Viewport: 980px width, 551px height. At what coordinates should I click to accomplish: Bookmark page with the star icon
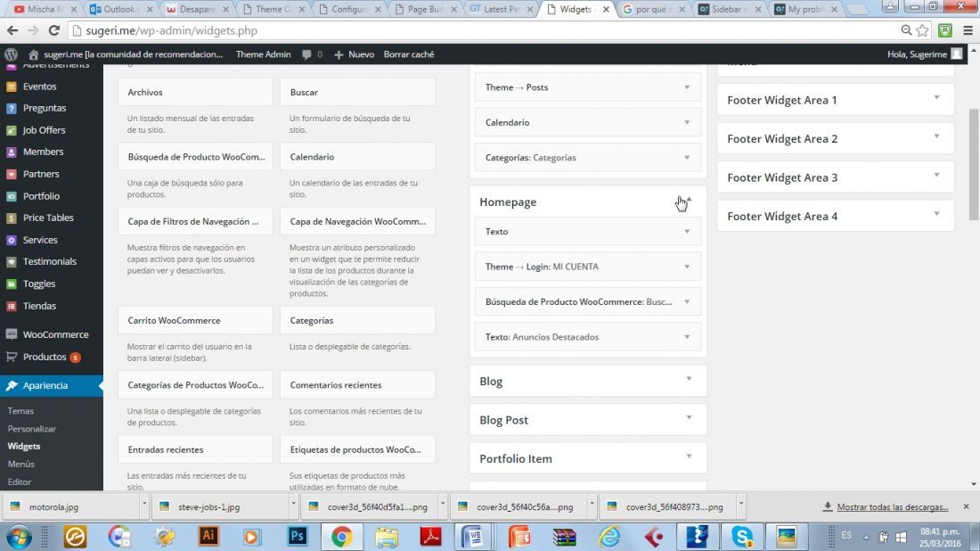922,30
